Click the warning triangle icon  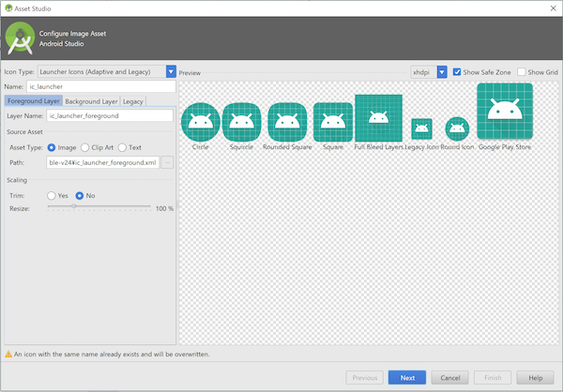pos(8,354)
